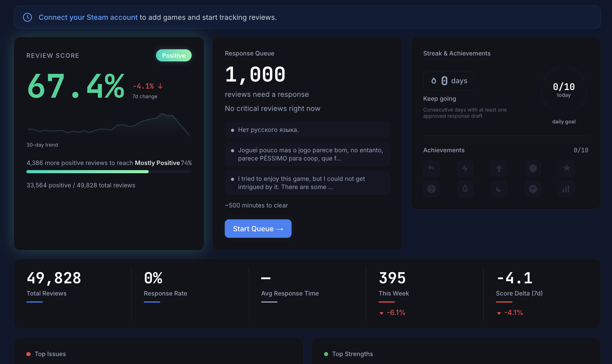Open the Top Issues section

tap(50, 354)
